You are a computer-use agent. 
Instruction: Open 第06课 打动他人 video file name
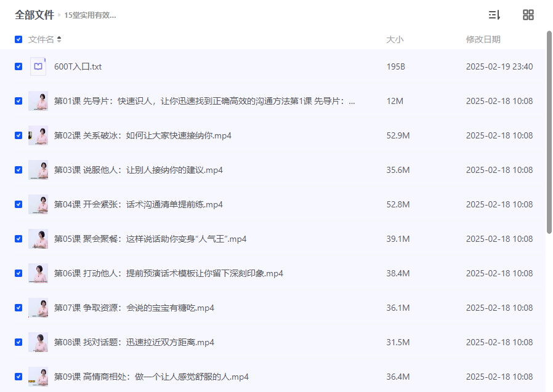(168, 273)
